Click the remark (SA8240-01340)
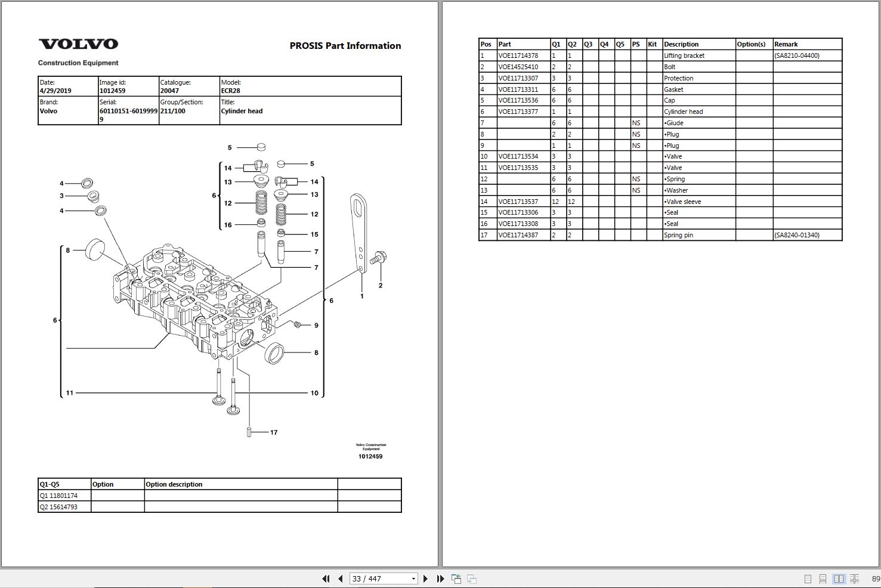The image size is (881, 588). click(797, 235)
